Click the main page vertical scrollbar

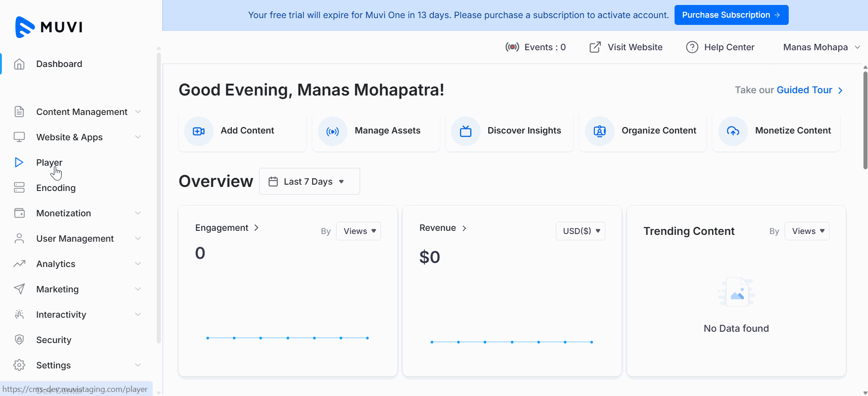pos(865,120)
